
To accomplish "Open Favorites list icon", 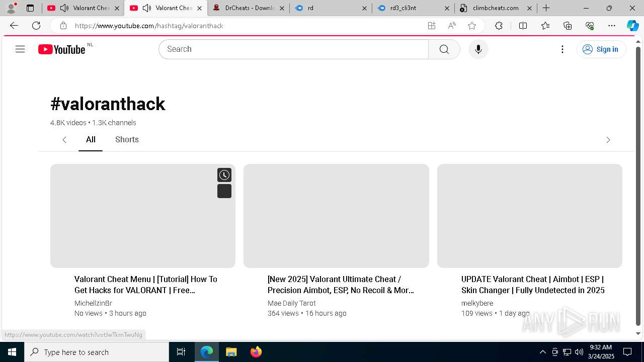I will pyautogui.click(x=545, y=26).
